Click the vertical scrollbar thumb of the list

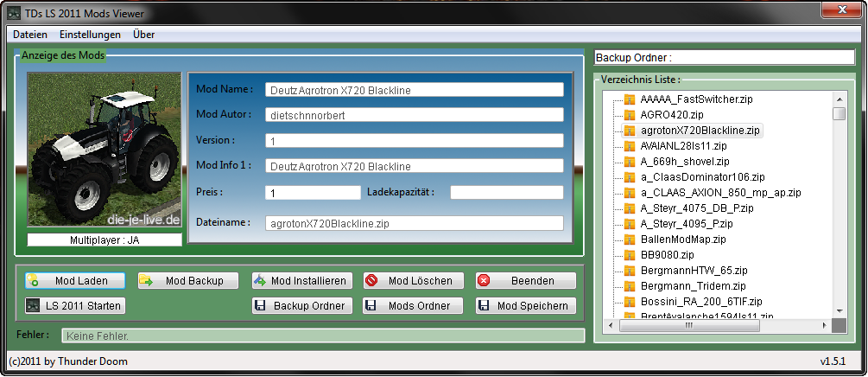point(839,113)
